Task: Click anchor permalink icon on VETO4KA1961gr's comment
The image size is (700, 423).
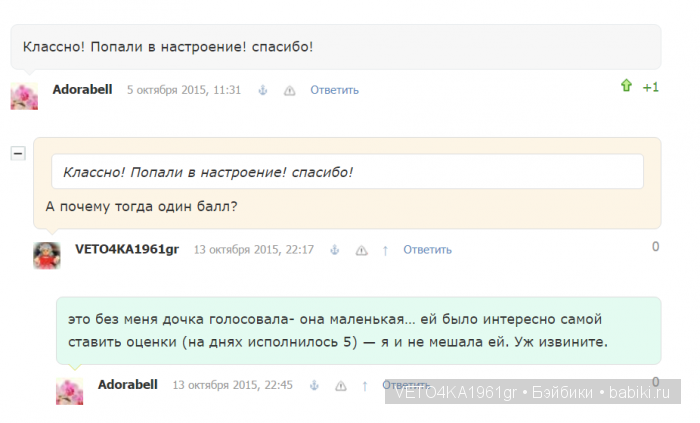Action: click(x=334, y=250)
